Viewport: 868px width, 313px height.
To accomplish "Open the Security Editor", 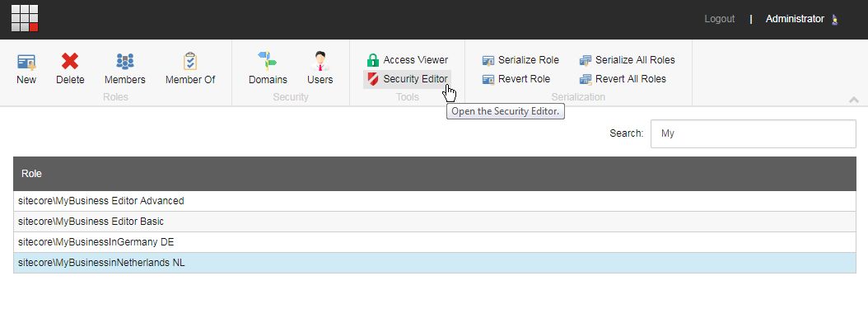I will click(408, 79).
